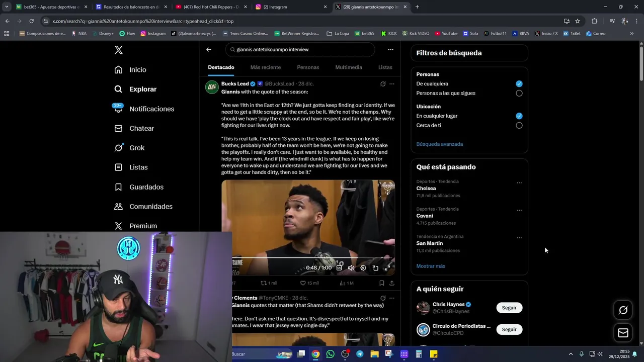Open Premium from the sidebar
Screen dimensions: 644x362
(135, 226)
